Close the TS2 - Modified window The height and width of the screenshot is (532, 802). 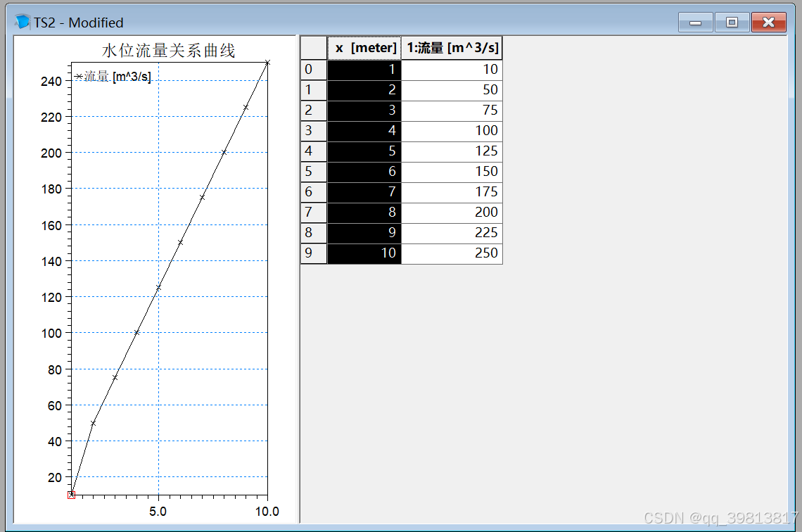(769, 23)
